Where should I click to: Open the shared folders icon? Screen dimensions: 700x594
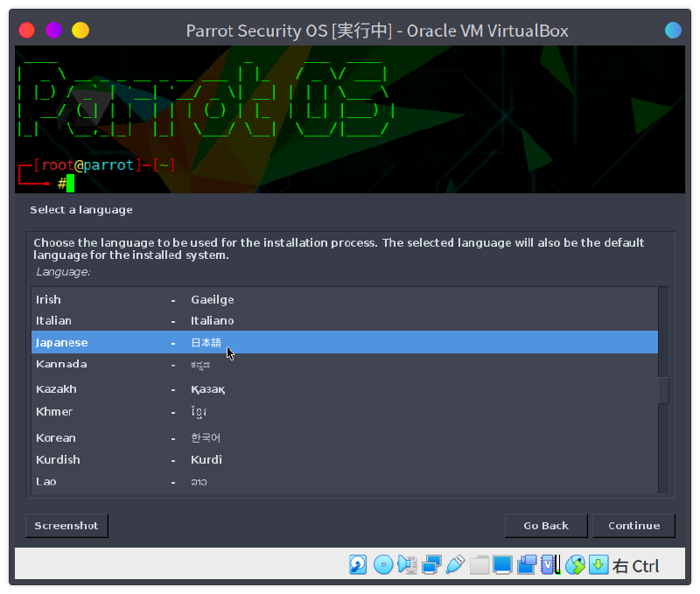pyautogui.click(x=479, y=564)
